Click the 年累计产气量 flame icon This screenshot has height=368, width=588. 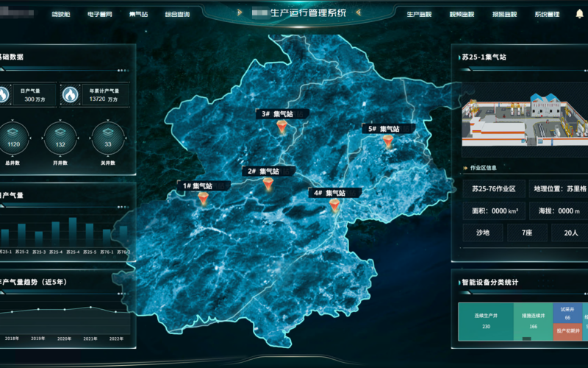70,95
